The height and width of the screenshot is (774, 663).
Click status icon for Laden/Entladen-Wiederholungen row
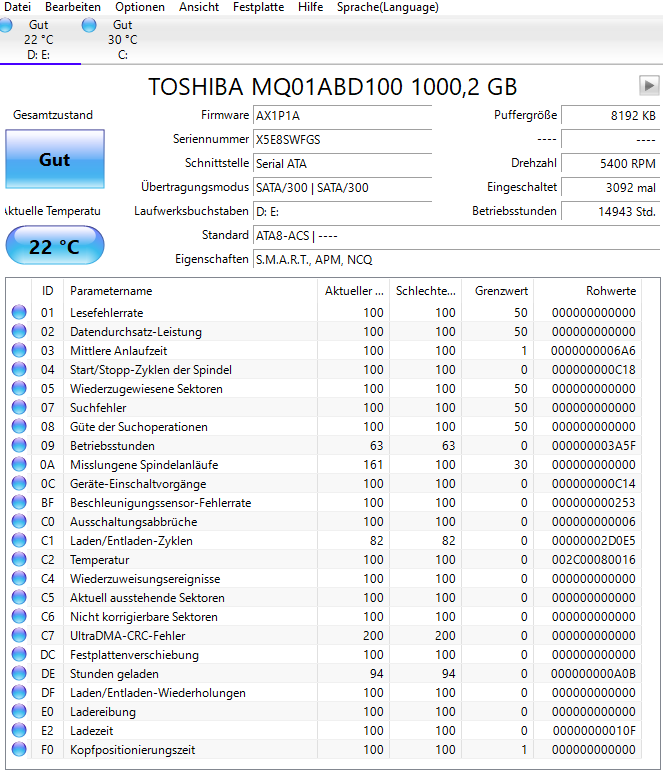click(19, 693)
